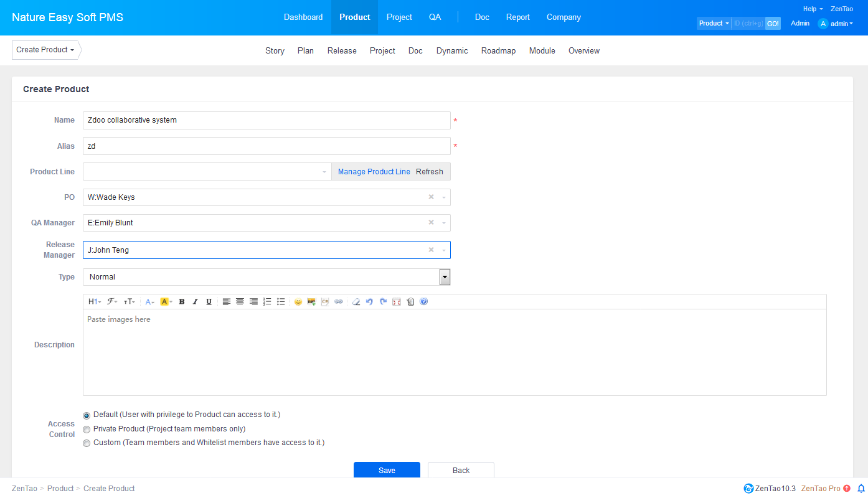This screenshot has width=868, height=498.
Task: Pick the yellow text highlight color
Action: [x=165, y=302]
